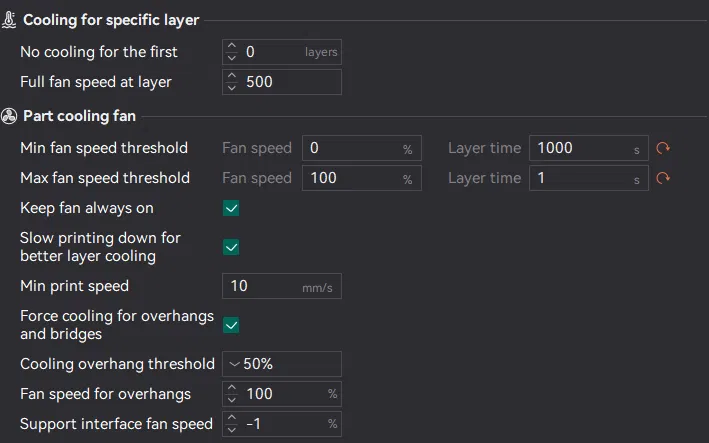
Task: Uncheck Force cooling for overhangs and bridges
Action: [231, 325]
